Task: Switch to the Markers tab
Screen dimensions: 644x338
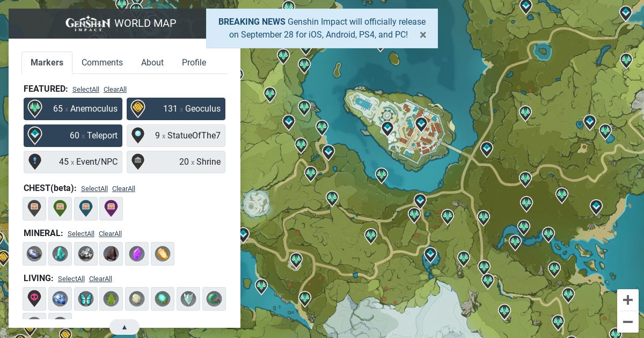Action: coord(47,63)
